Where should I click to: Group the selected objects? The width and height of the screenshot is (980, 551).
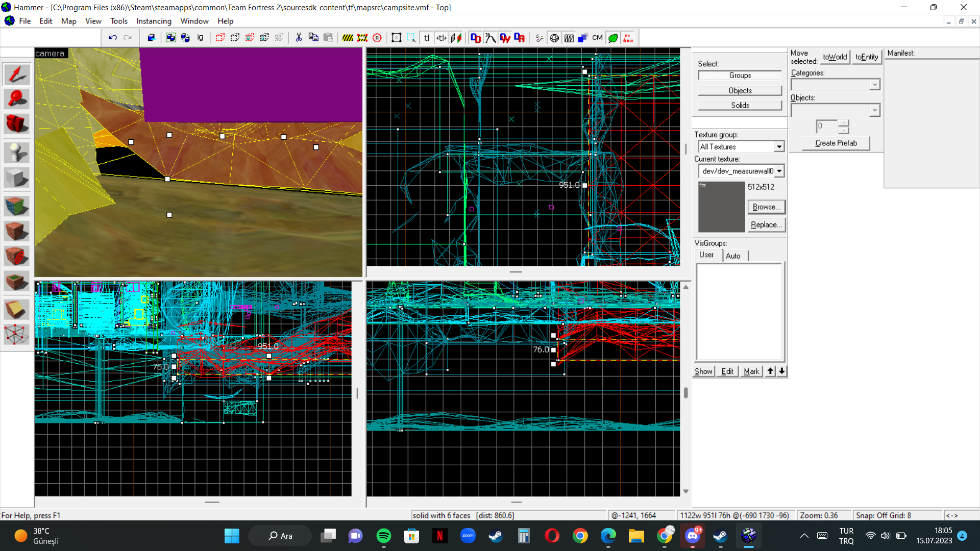pos(171,38)
